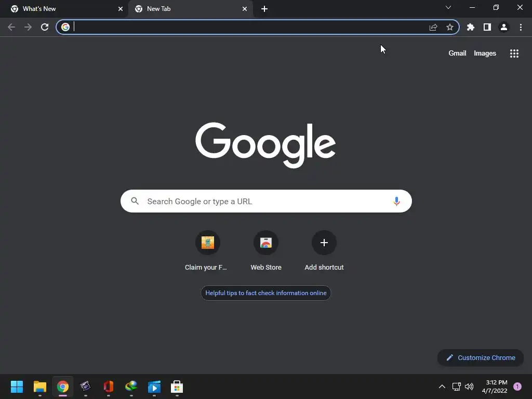Image resolution: width=532 pixels, height=399 pixels.
Task: Open File Explorer from taskbar
Action: pos(40,387)
